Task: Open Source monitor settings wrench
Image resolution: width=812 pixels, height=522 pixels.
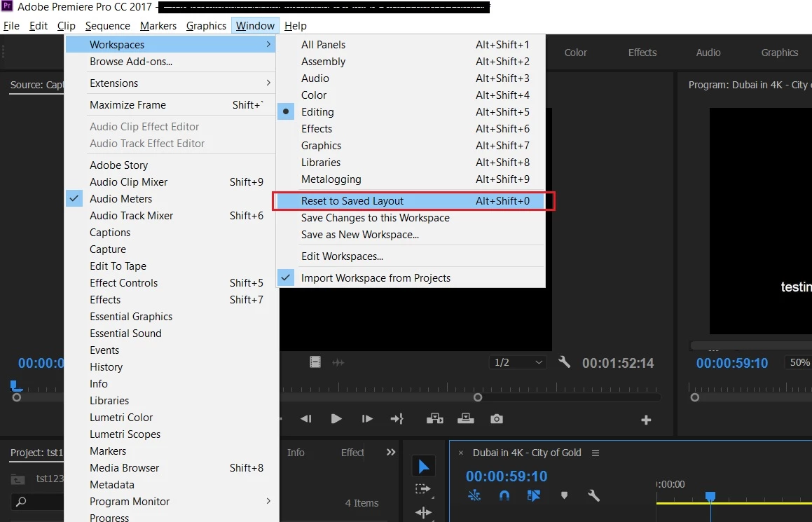Action: coord(565,362)
